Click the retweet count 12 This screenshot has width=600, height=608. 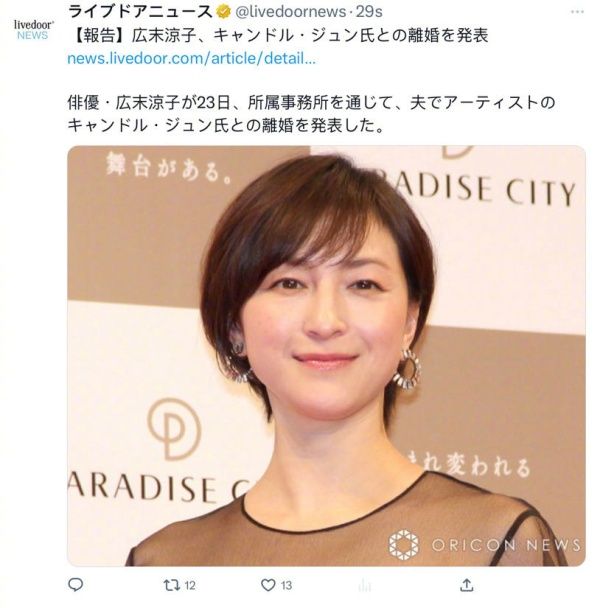click(x=190, y=585)
